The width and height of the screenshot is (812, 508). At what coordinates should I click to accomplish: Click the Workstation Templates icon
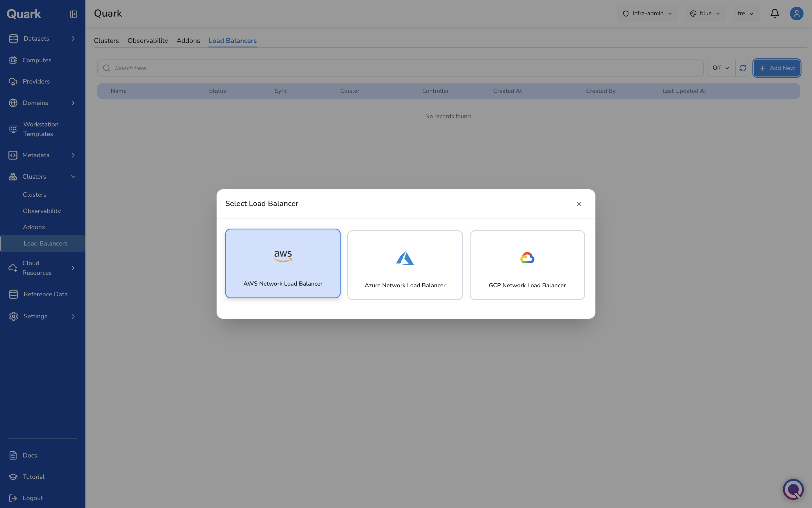coord(13,129)
